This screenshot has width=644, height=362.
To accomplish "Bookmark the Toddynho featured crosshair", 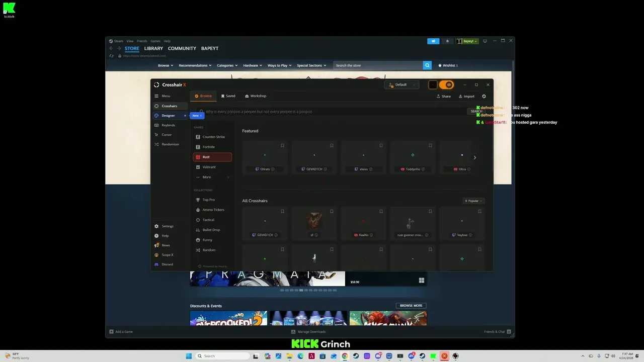I will (x=430, y=146).
